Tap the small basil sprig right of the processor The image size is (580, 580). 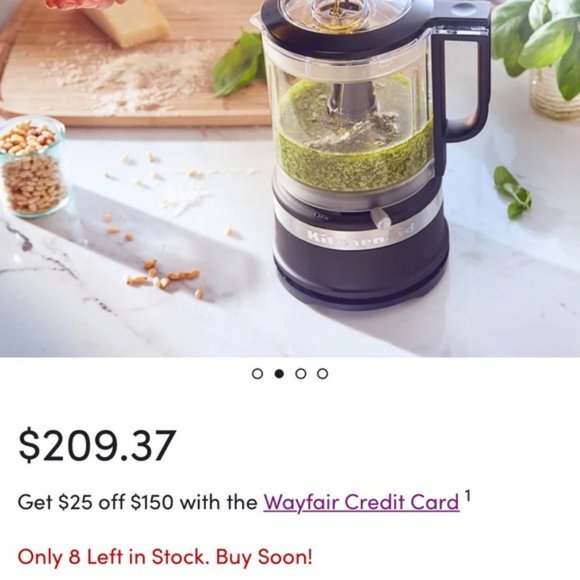513,192
